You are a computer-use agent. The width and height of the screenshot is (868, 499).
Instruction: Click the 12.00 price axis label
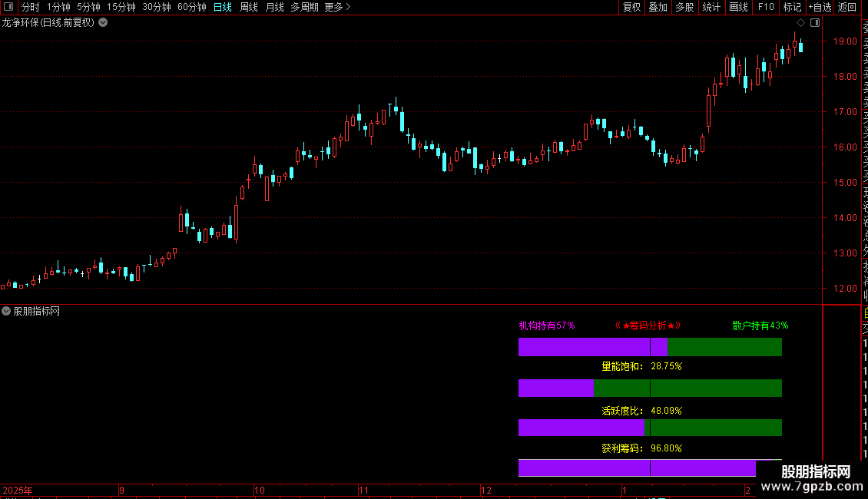(x=845, y=288)
